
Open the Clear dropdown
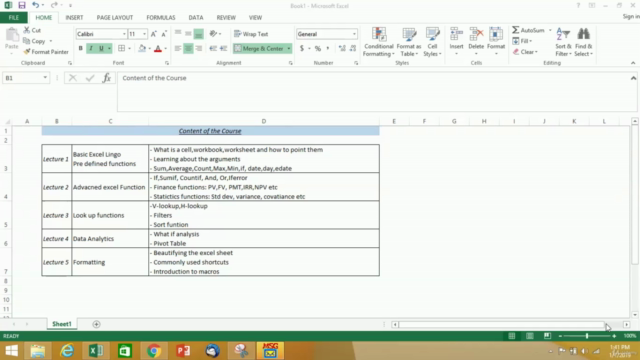point(525,52)
